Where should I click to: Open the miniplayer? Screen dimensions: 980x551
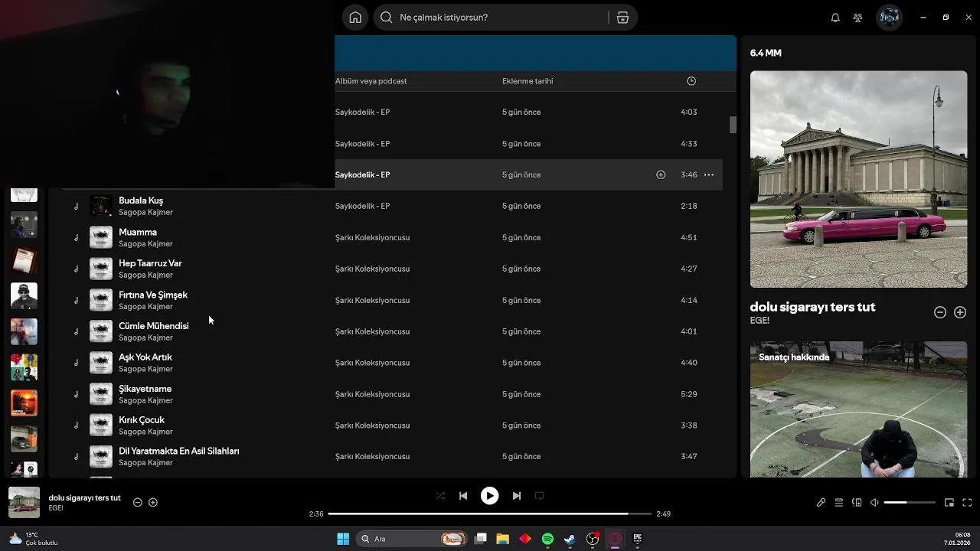click(949, 503)
